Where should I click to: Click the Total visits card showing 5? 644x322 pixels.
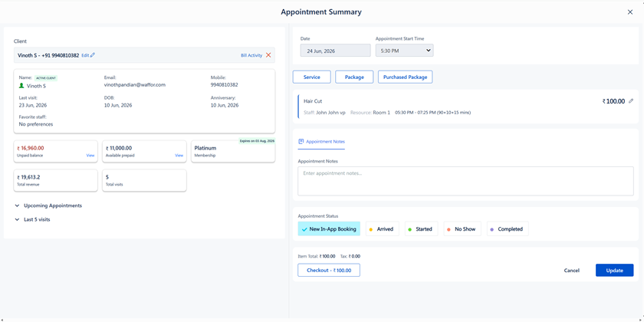[145, 180]
